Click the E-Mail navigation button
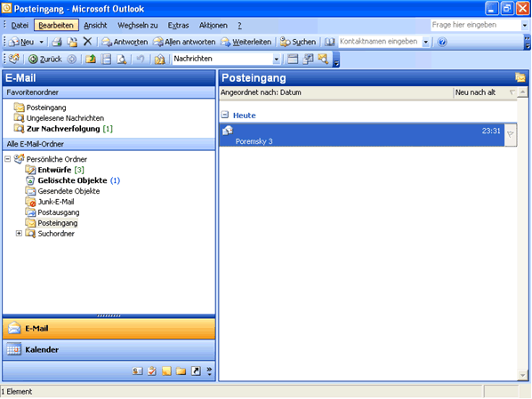The height and width of the screenshot is (399, 532). (109, 329)
